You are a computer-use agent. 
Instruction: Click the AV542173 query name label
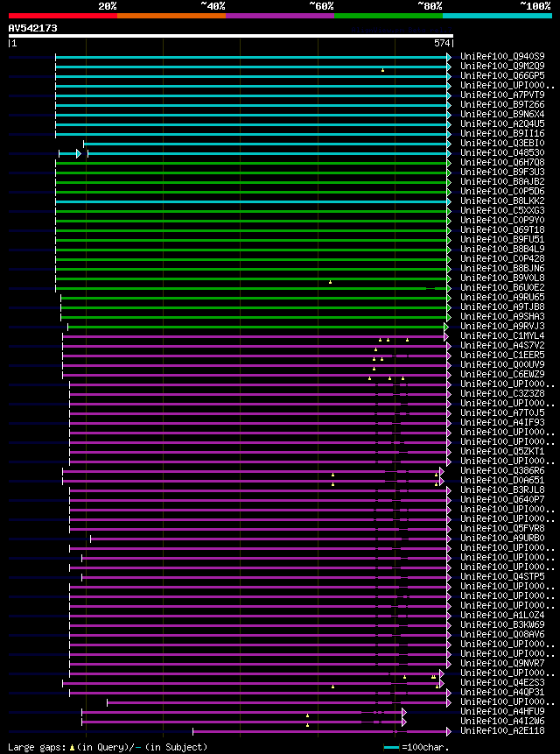[32, 28]
